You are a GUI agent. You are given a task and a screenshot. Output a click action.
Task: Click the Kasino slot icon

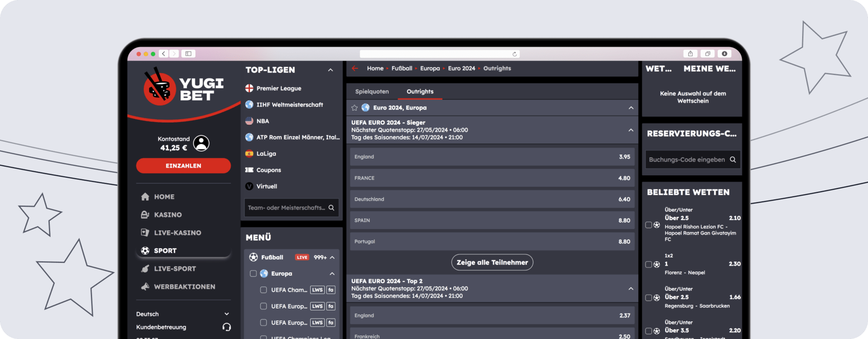(x=145, y=214)
